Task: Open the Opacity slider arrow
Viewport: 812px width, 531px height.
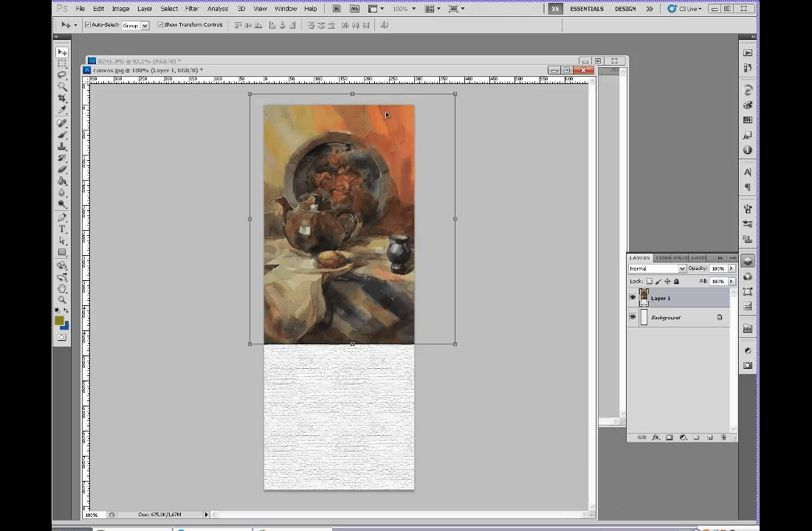Action: coord(732,268)
